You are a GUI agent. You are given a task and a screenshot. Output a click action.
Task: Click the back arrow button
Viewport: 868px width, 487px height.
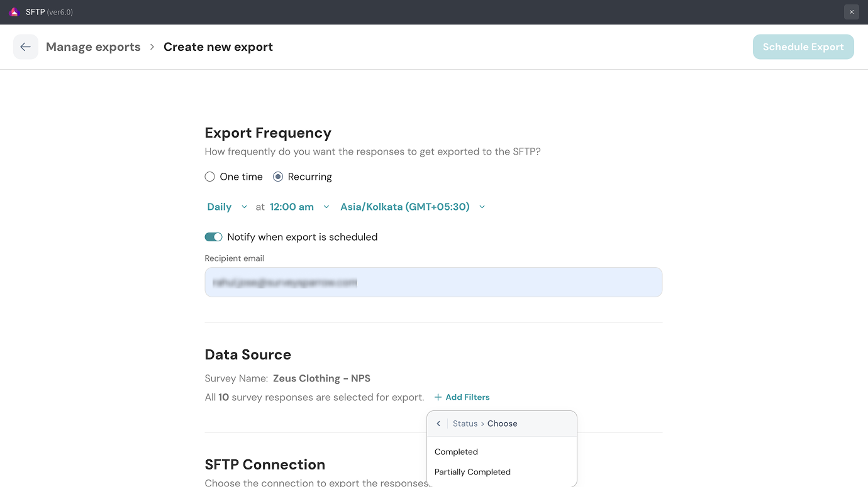(25, 47)
